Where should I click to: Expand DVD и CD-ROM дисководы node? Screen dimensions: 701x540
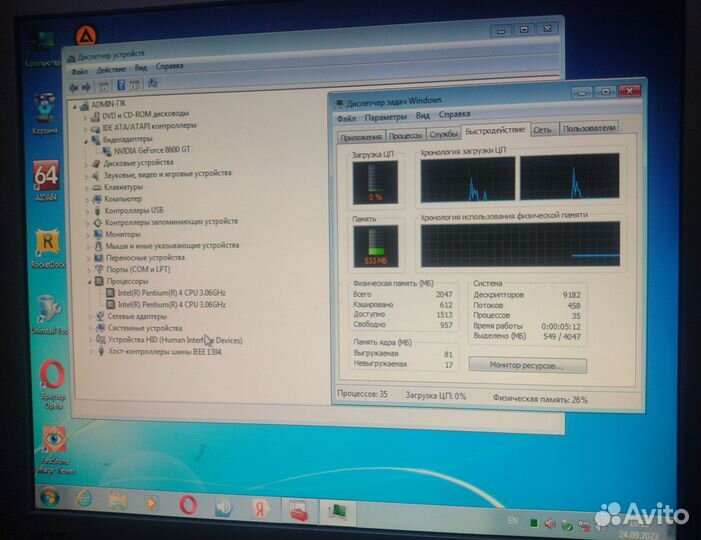point(85,118)
